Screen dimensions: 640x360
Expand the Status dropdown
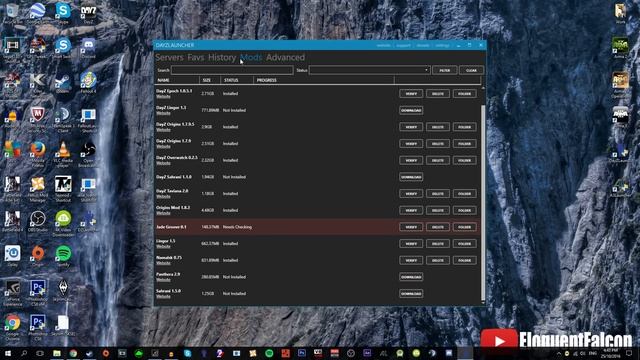[x=369, y=70]
